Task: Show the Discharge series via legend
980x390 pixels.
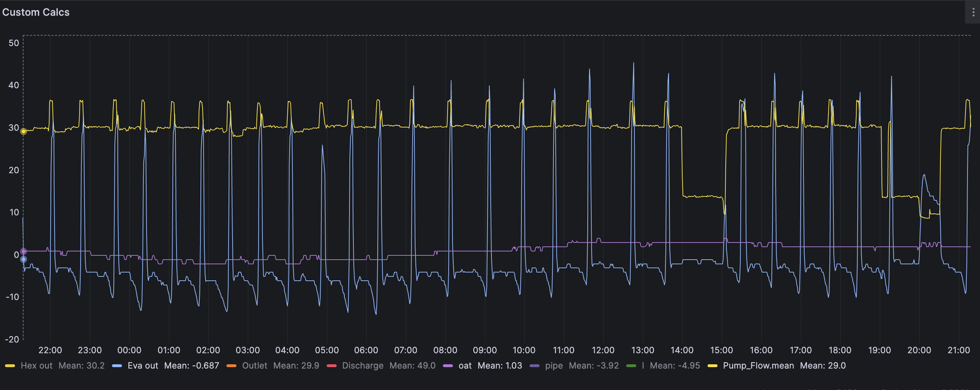Action: 362,366
